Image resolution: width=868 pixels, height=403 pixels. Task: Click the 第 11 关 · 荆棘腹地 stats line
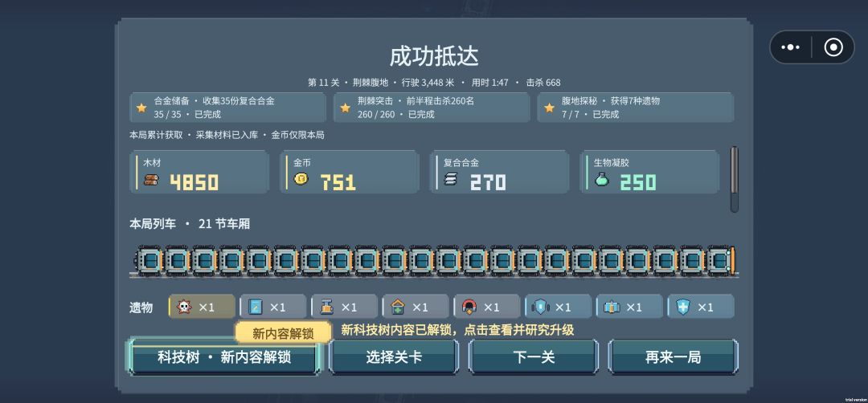[x=434, y=83]
